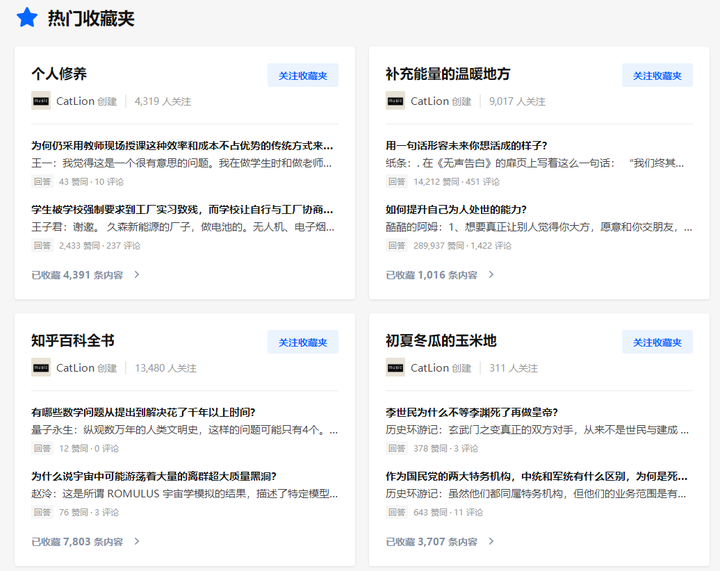The height and width of the screenshot is (571, 720).
Task: Click 回答 tag beside 643 赞同
Action: pos(397,512)
